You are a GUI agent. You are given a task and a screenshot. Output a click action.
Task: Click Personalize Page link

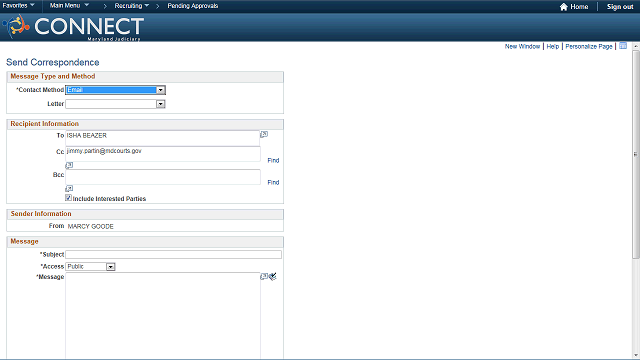click(589, 47)
